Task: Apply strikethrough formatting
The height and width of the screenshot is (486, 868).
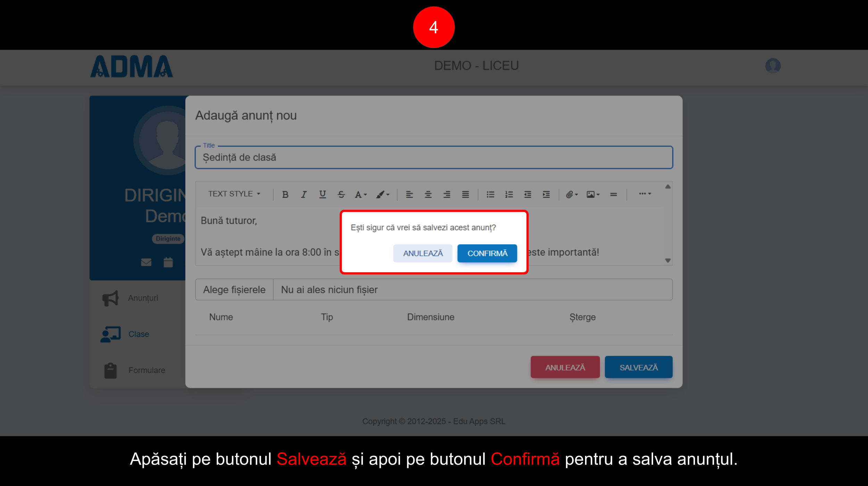Action: [341, 194]
